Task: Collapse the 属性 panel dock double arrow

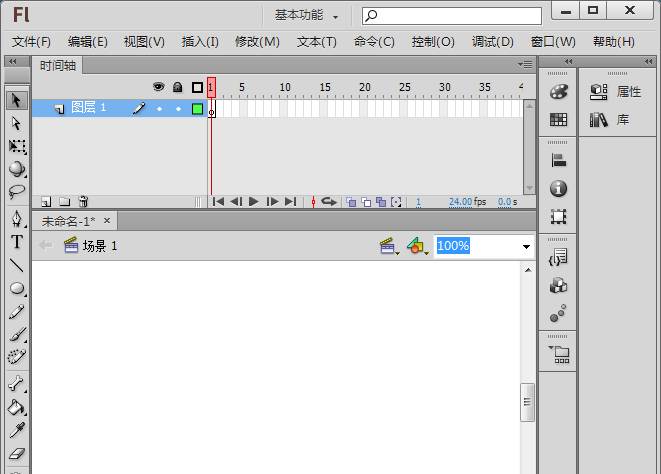Action: pos(648,62)
